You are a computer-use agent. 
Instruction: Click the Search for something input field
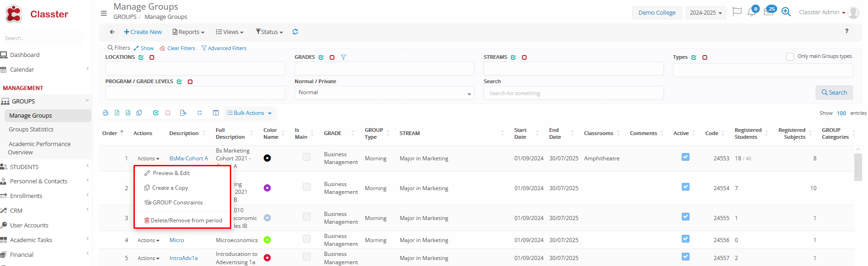pyautogui.click(x=573, y=93)
